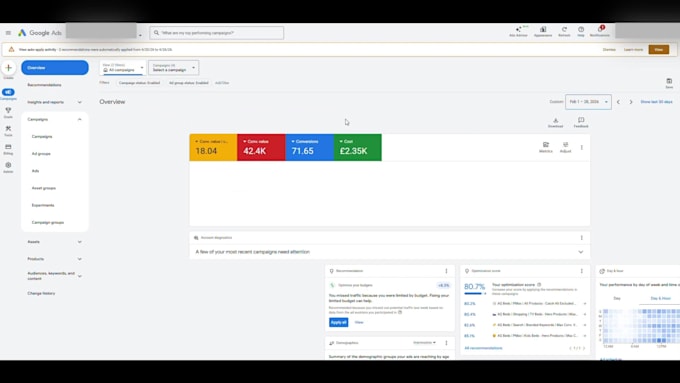The height and width of the screenshot is (383, 680).
Task: Click the orange View banner button
Action: point(659,49)
